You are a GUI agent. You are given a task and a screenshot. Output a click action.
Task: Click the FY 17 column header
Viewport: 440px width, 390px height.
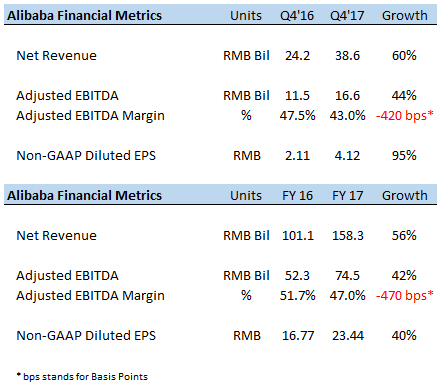[347, 196]
